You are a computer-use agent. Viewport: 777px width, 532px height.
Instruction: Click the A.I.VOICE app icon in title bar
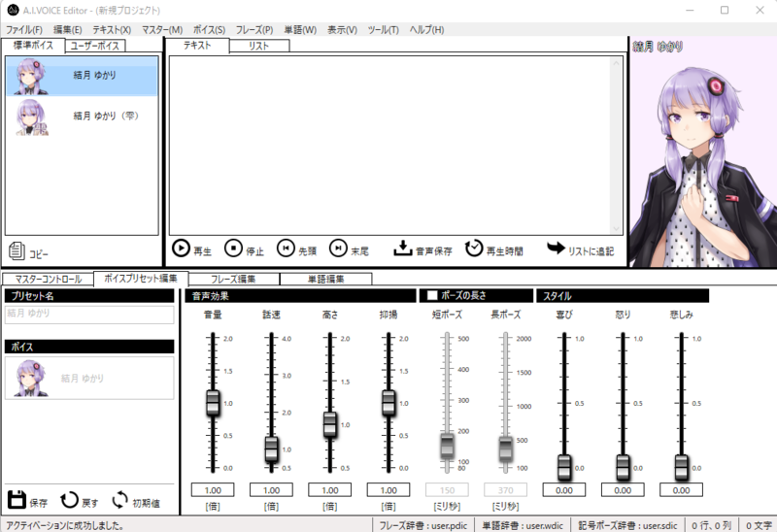point(13,10)
